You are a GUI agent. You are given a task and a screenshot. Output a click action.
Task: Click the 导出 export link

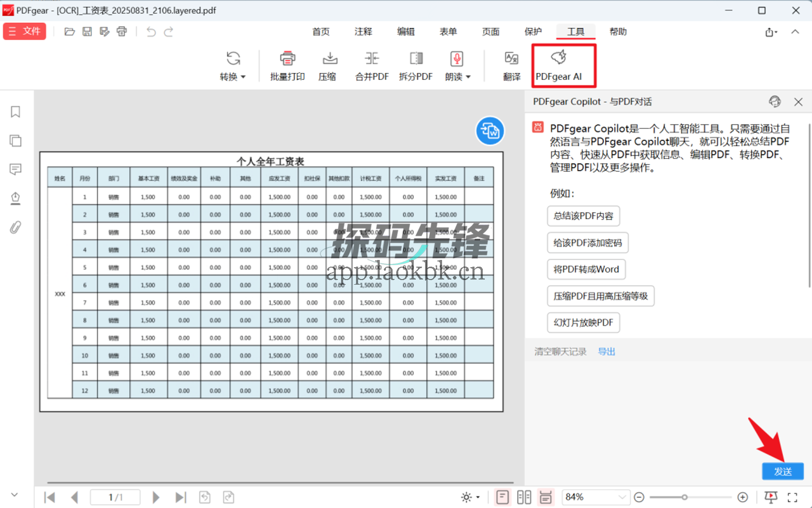(x=606, y=352)
